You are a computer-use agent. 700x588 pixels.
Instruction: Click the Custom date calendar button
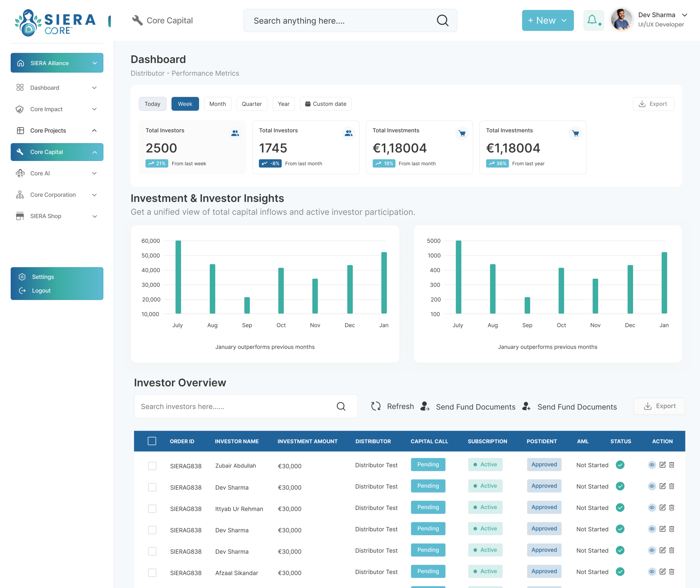point(326,104)
